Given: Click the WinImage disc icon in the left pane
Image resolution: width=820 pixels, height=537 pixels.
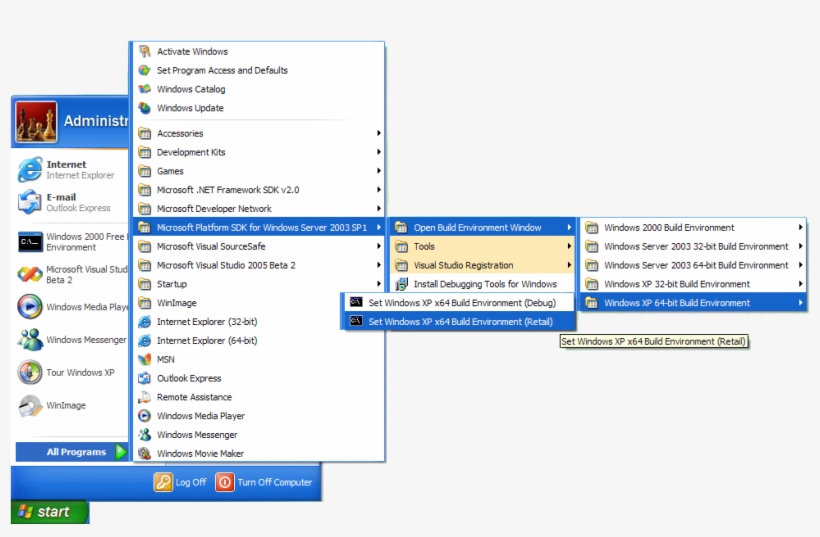Looking at the screenshot, I should coord(30,405).
